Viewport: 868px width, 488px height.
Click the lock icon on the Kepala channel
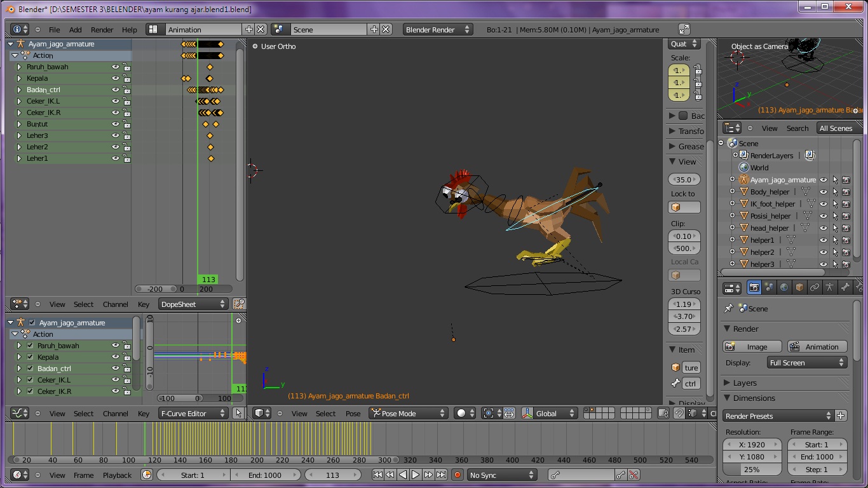pos(126,79)
